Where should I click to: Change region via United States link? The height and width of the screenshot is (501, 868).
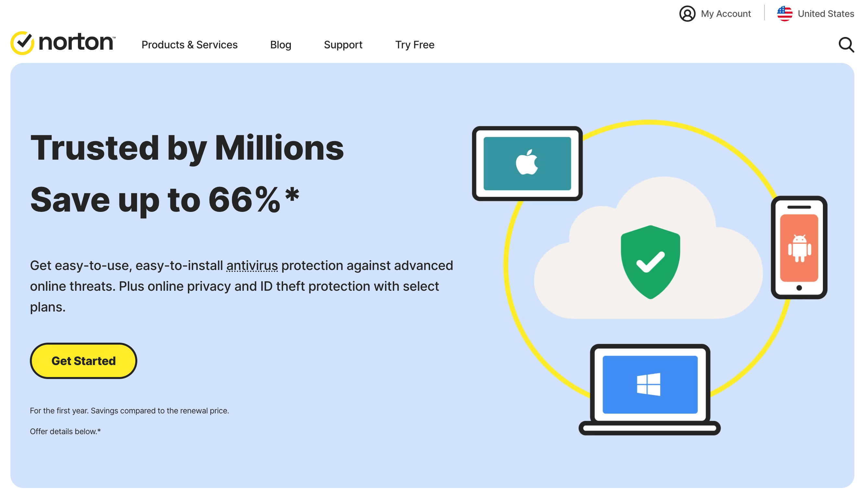coord(826,14)
